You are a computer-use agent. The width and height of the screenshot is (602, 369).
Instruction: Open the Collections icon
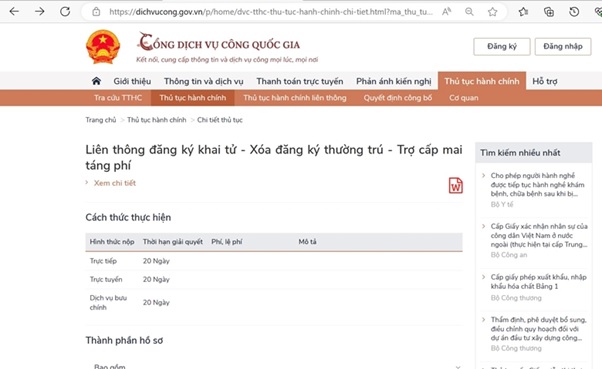click(x=549, y=12)
